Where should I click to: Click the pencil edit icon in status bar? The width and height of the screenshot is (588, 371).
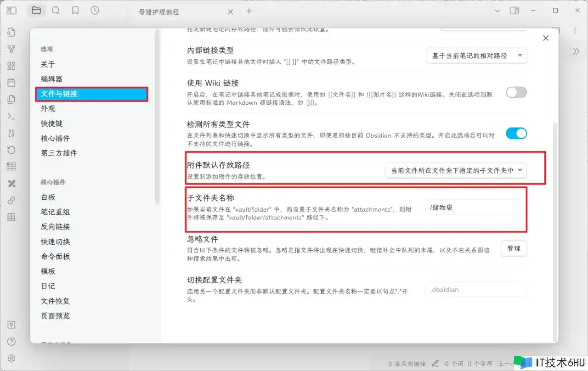click(435, 363)
